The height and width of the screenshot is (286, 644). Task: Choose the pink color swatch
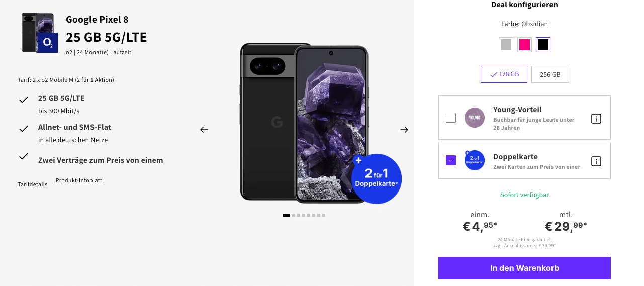(x=525, y=45)
